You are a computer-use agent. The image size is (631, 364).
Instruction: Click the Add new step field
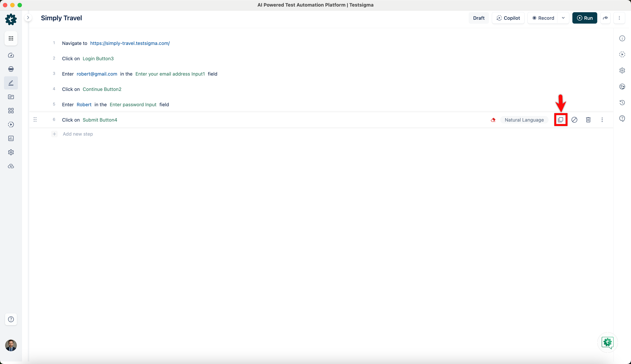click(78, 134)
